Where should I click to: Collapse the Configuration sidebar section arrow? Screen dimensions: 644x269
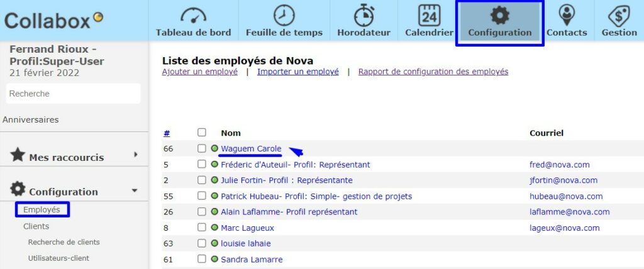[x=134, y=190]
